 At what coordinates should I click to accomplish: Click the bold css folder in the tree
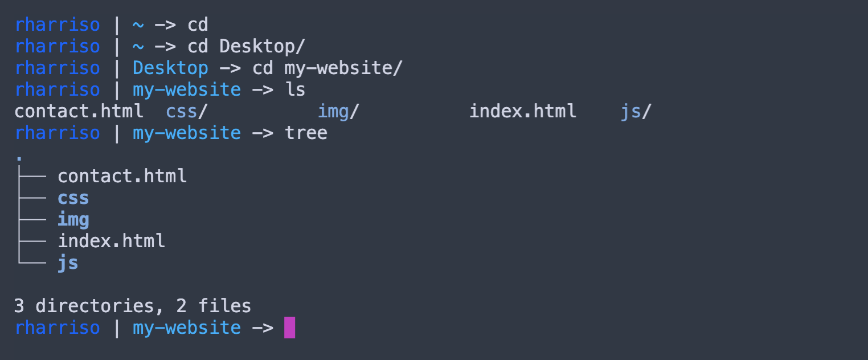point(73,198)
